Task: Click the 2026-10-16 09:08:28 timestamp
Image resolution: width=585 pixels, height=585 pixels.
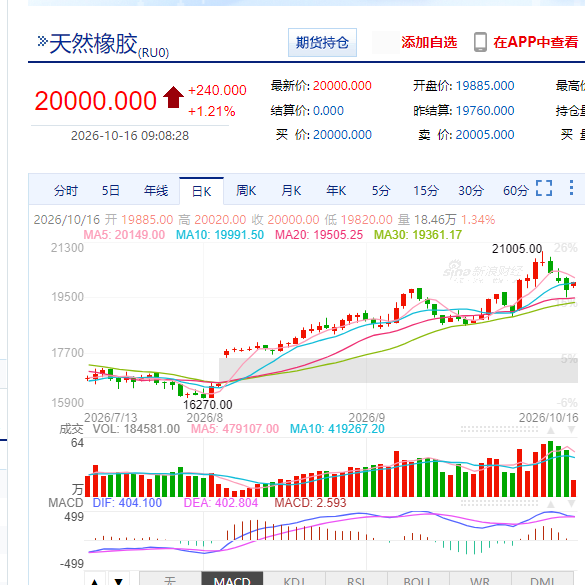Action: 130,136
